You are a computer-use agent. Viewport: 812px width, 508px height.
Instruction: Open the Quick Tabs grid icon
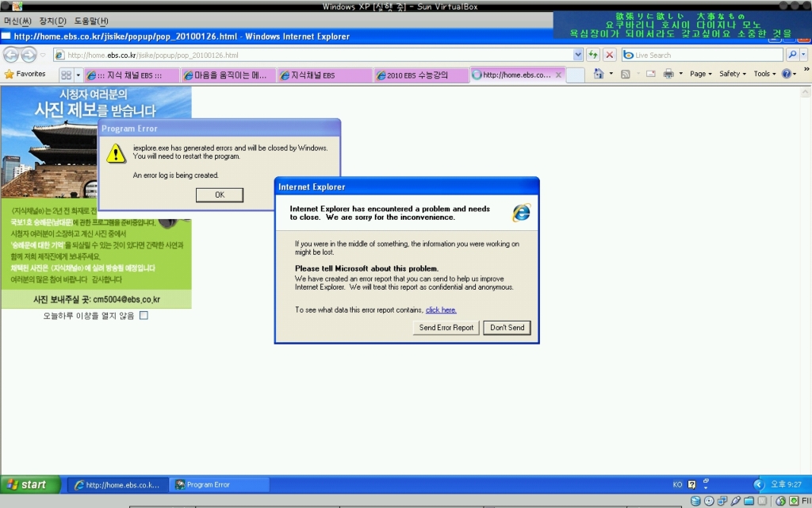pos(67,75)
